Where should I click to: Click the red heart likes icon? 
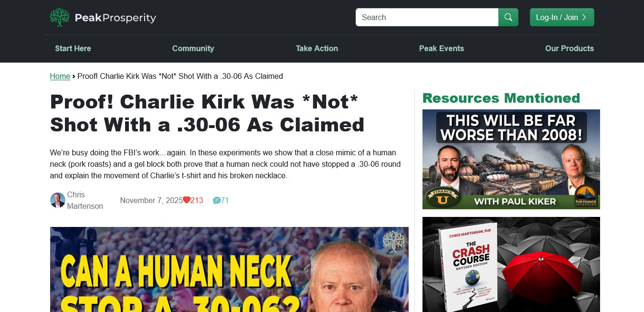(x=187, y=200)
